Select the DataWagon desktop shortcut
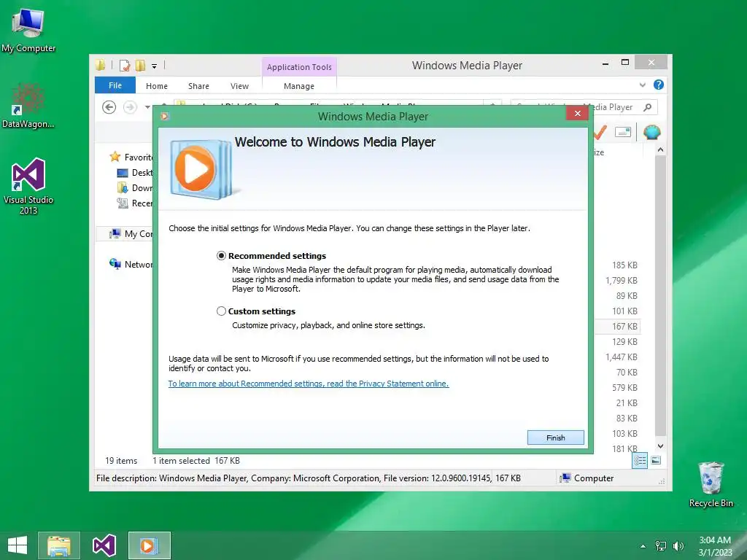The width and height of the screenshot is (747, 560). [28, 106]
